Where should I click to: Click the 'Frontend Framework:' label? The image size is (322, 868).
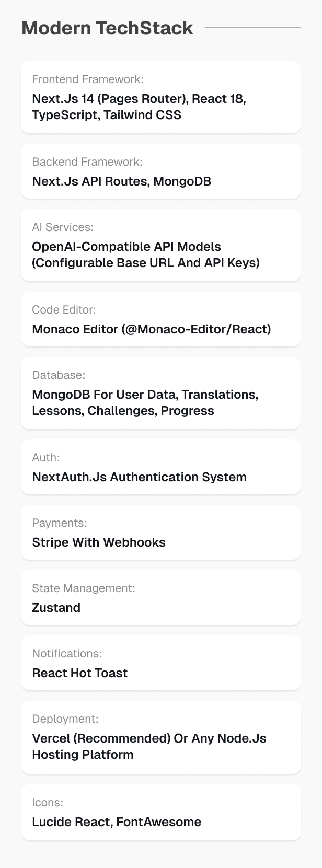coord(88,79)
